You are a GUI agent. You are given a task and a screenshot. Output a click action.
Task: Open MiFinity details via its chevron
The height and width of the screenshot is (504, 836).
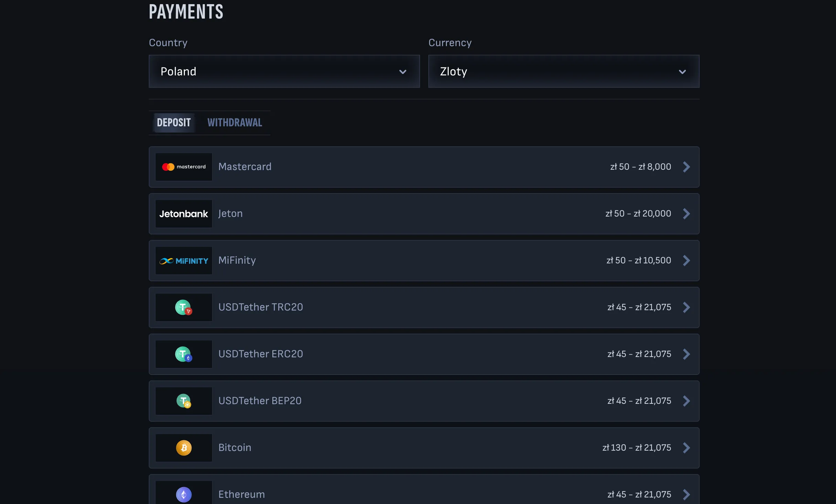click(686, 261)
